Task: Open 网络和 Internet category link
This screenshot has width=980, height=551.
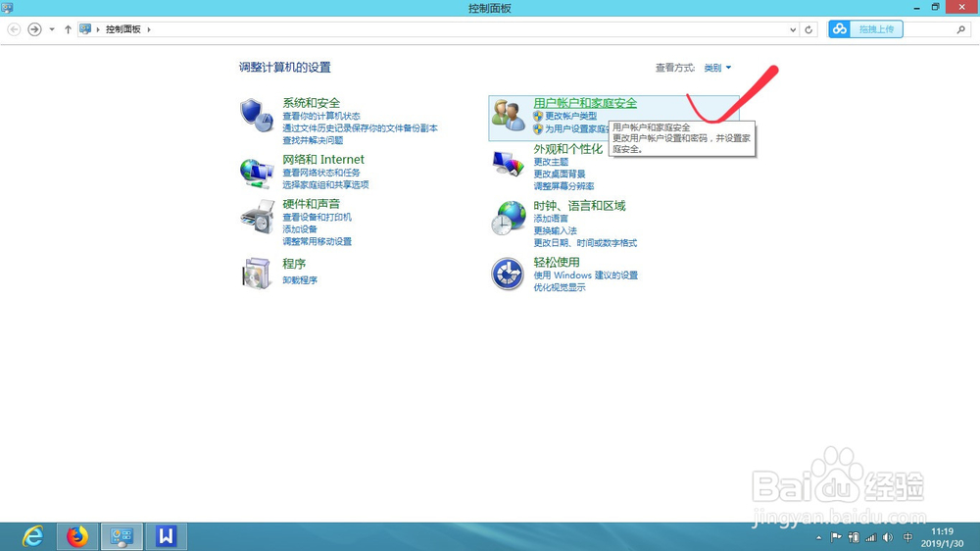Action: pyautogui.click(x=323, y=160)
